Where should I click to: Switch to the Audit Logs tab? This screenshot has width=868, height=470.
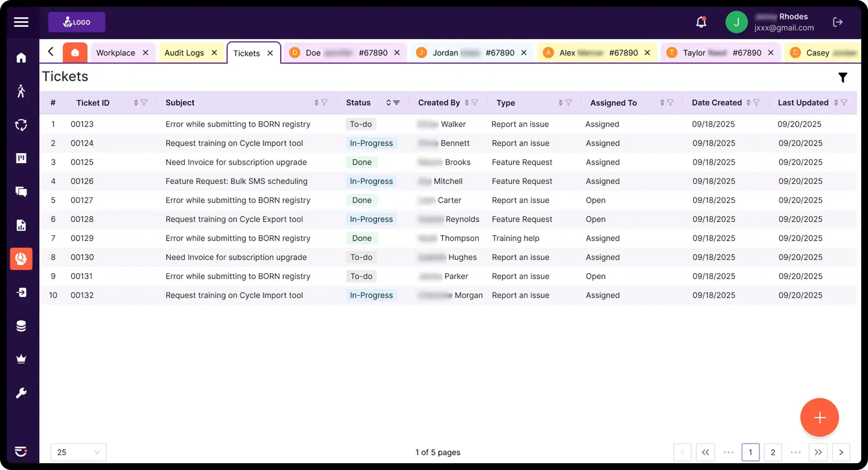(184, 52)
